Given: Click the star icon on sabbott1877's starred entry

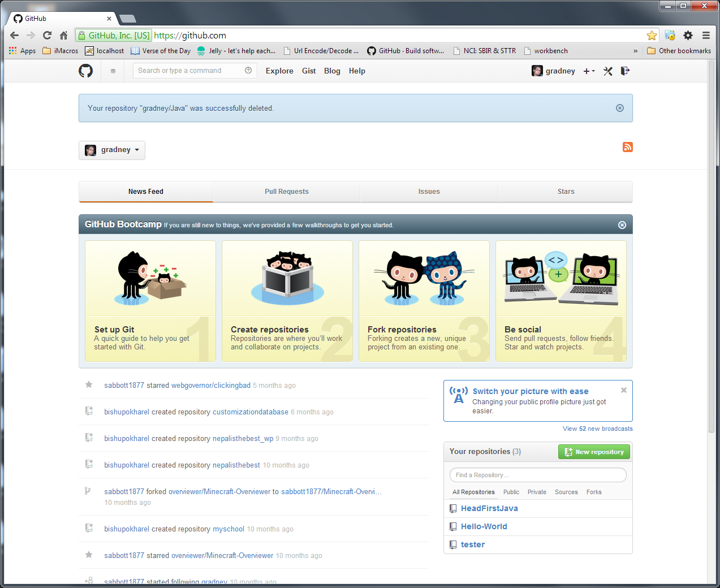Looking at the screenshot, I should [x=89, y=384].
